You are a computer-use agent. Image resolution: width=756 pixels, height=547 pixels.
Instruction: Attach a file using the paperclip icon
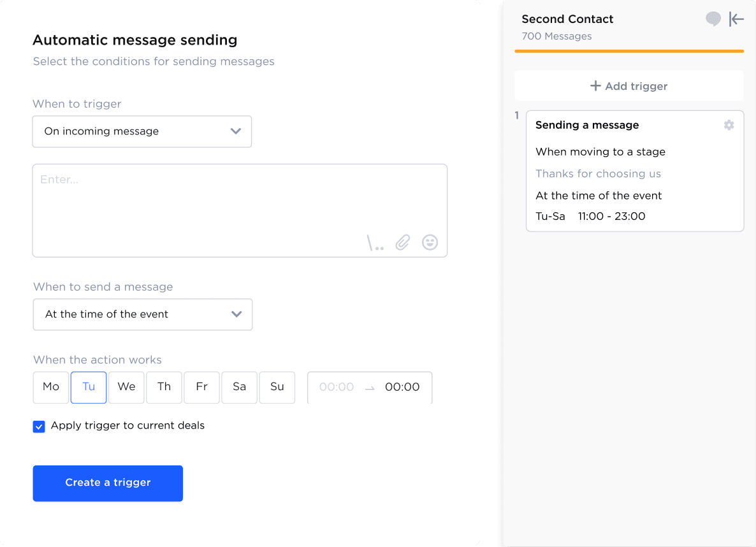click(402, 242)
